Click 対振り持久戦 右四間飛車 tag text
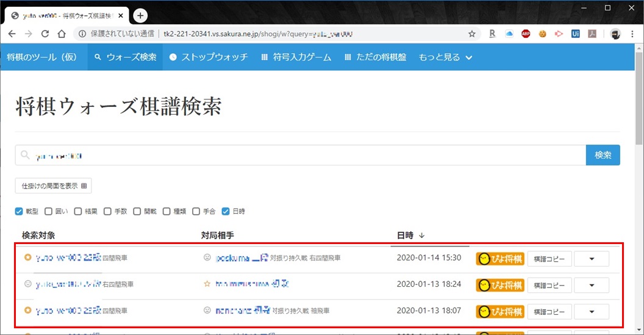The width and height of the screenshot is (644, 335). (305, 258)
